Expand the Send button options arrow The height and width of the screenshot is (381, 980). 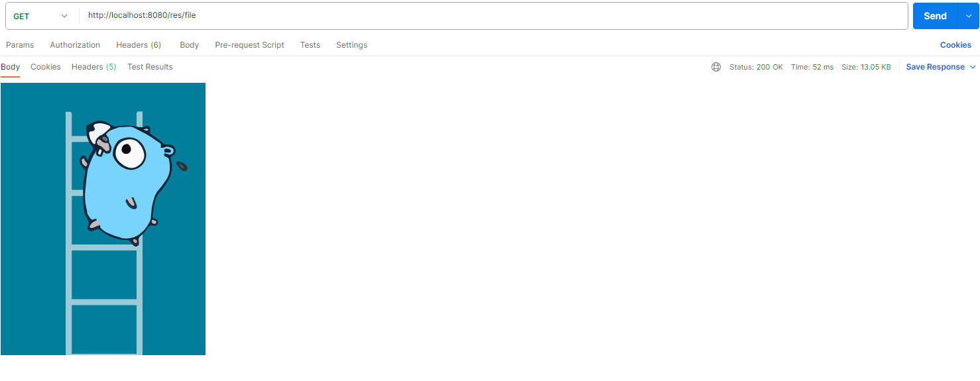coord(968,16)
